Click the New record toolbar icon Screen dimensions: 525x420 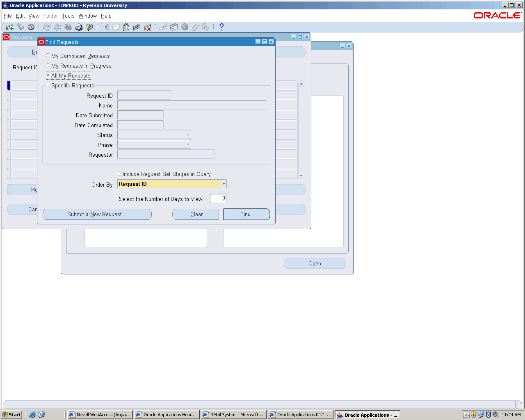click(10, 27)
